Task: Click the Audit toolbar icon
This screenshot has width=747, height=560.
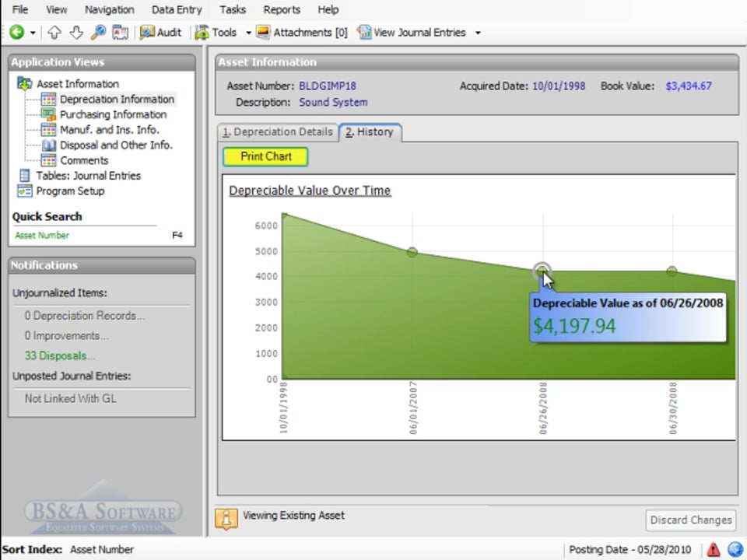Action: point(147,33)
